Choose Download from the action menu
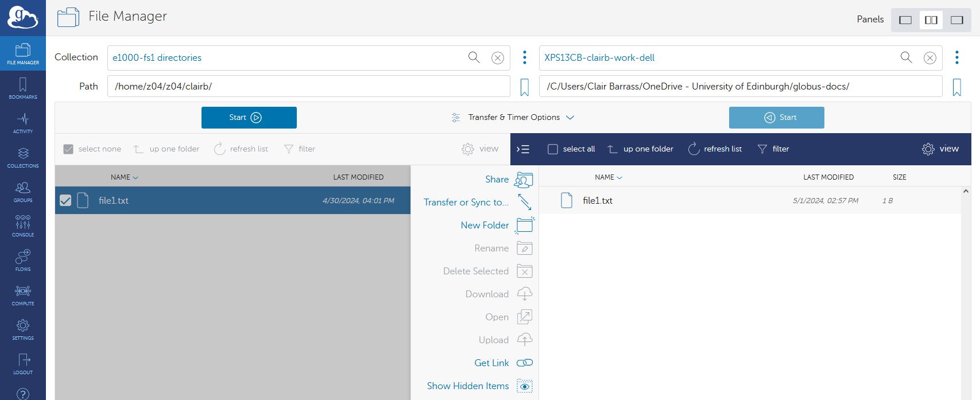Image resolution: width=980 pixels, height=400 pixels. coord(499,294)
